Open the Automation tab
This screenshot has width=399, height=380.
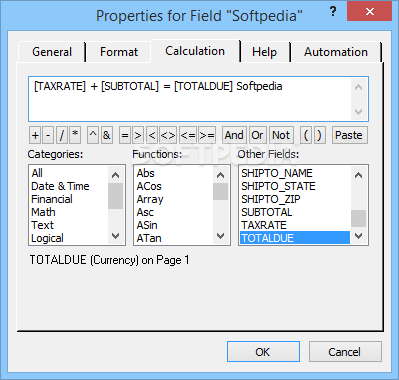(x=336, y=52)
